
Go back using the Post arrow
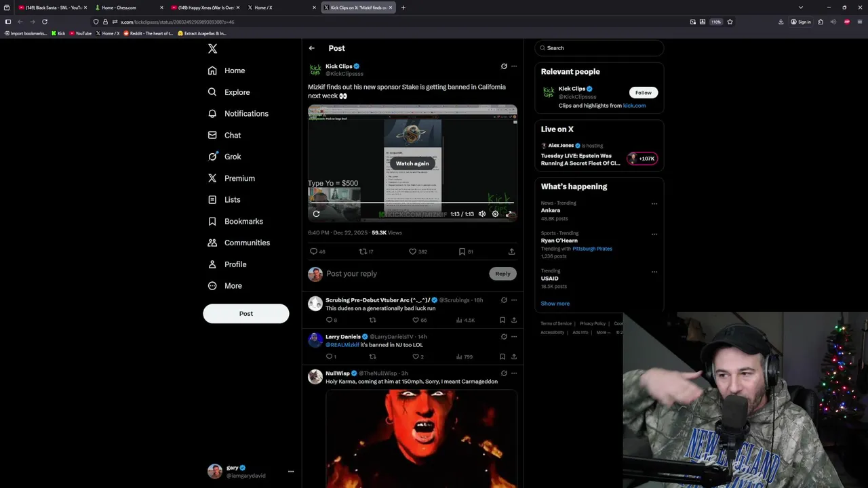coord(311,48)
